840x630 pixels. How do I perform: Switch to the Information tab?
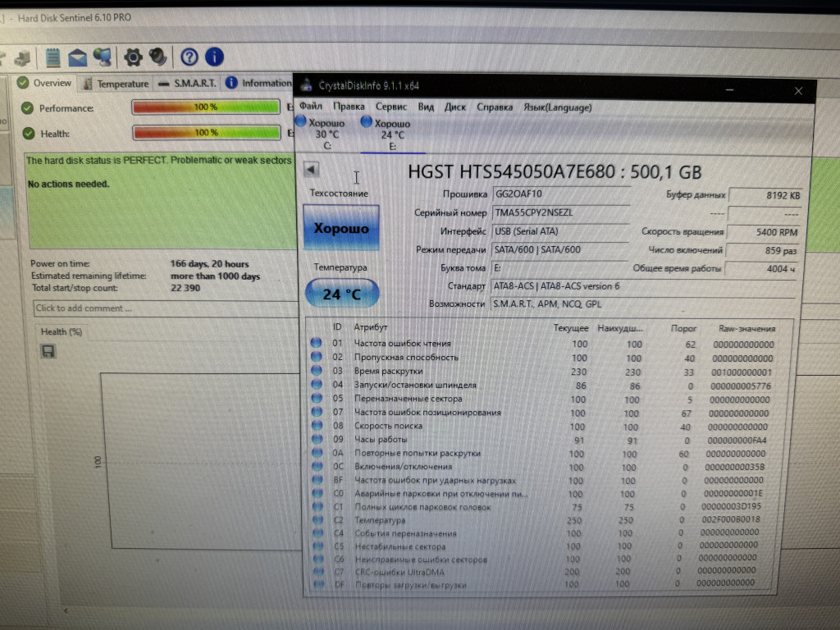point(259,83)
